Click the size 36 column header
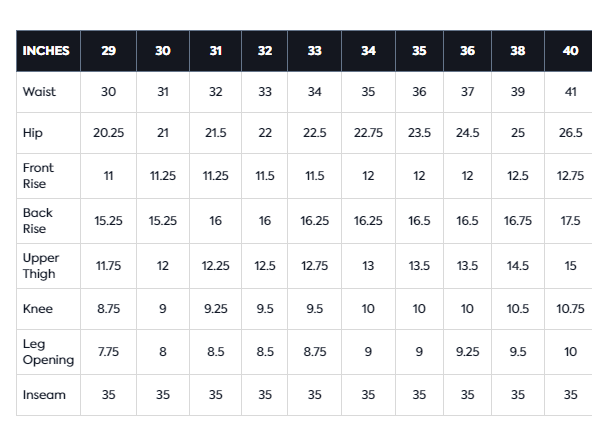 [467, 51]
